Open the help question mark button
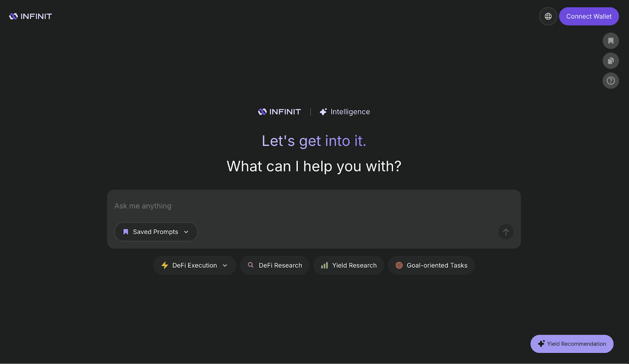Screen dimensions: 629x364 [611, 81]
